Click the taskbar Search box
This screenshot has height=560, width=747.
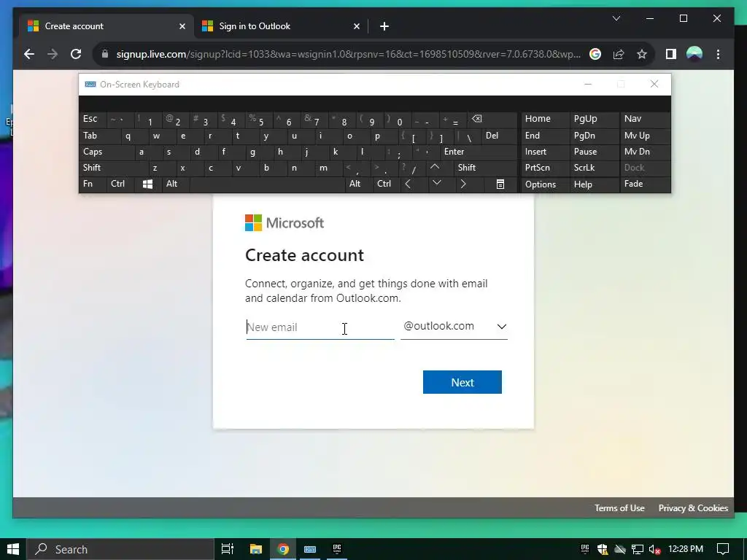pos(120,549)
